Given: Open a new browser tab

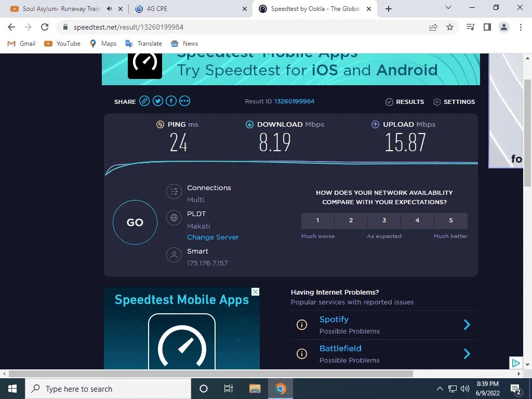Looking at the screenshot, I should click(389, 9).
